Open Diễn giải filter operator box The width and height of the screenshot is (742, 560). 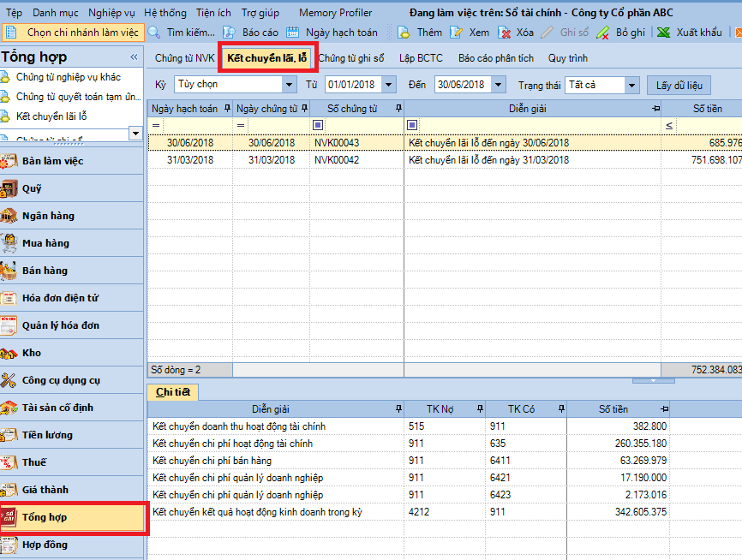point(412,125)
